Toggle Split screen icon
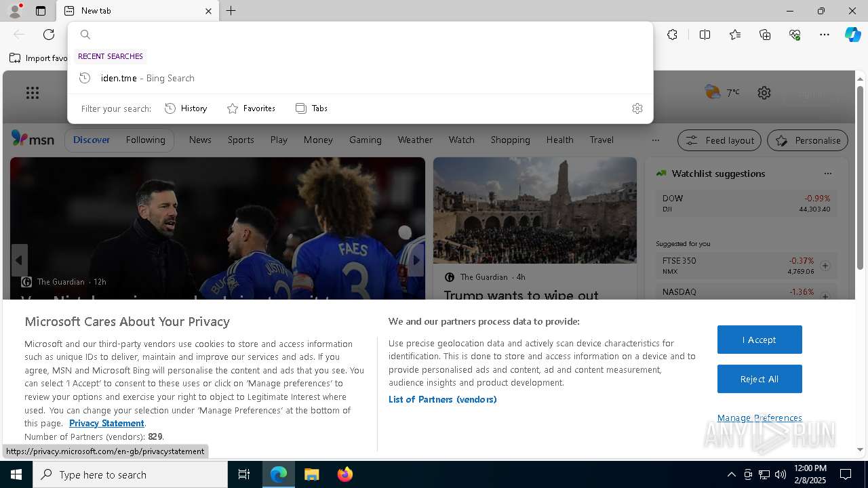Image resolution: width=868 pixels, height=488 pixels. pyautogui.click(x=705, y=35)
